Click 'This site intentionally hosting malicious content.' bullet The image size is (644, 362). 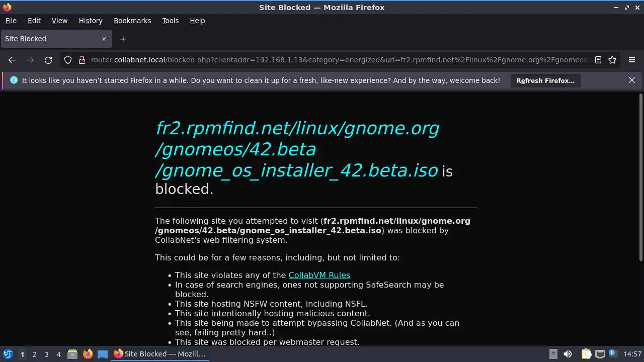pyautogui.click(x=272, y=313)
